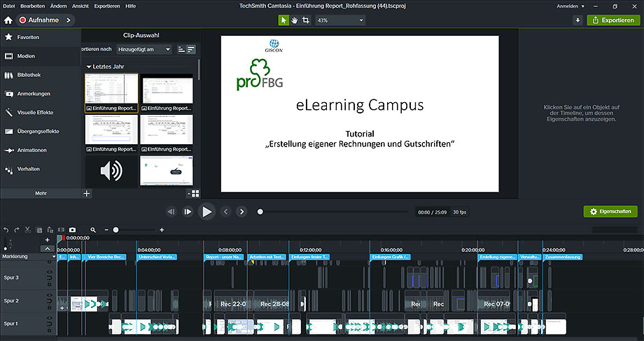Screen dimensions: 644x341
Task: Open the Verhalten panel
Action: 41,169
